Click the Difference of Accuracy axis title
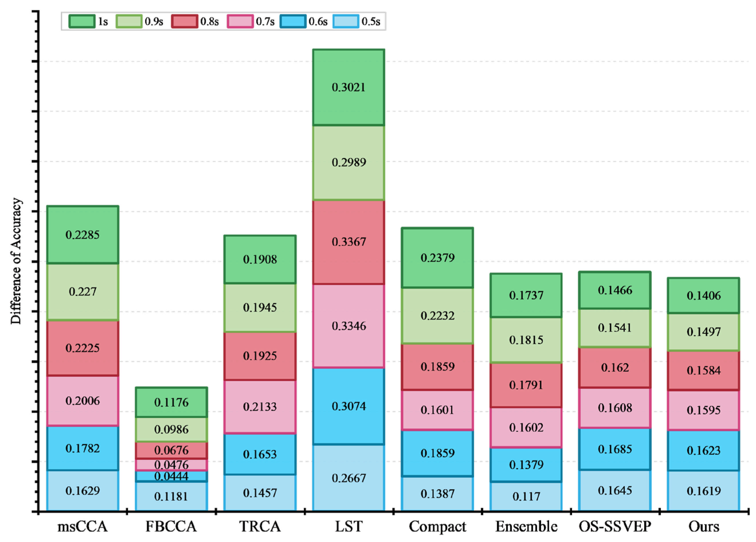Viewport: 756px width, 542px height. (x=16, y=261)
